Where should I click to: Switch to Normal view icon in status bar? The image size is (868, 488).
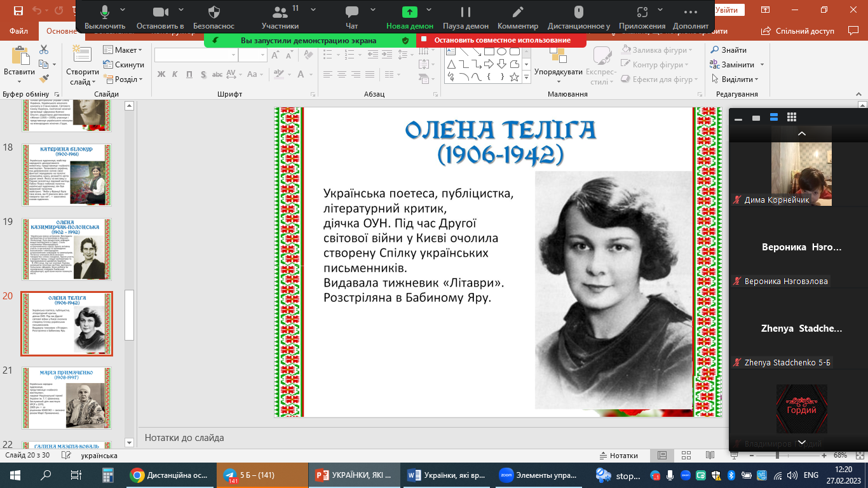[662, 456]
